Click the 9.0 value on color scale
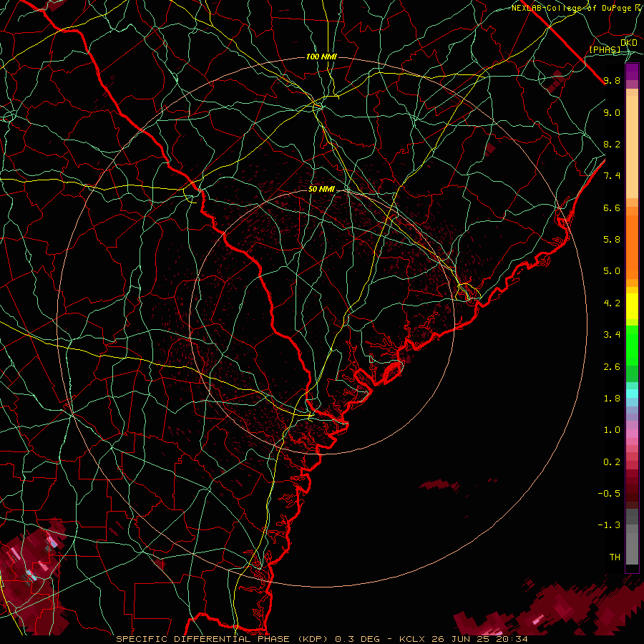 (612, 112)
